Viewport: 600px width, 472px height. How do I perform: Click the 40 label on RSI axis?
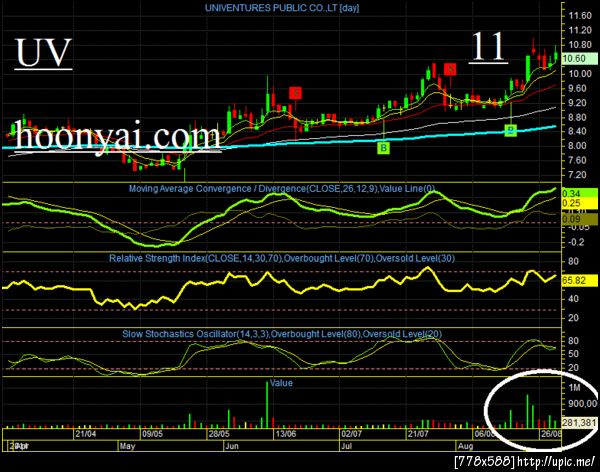(574, 299)
